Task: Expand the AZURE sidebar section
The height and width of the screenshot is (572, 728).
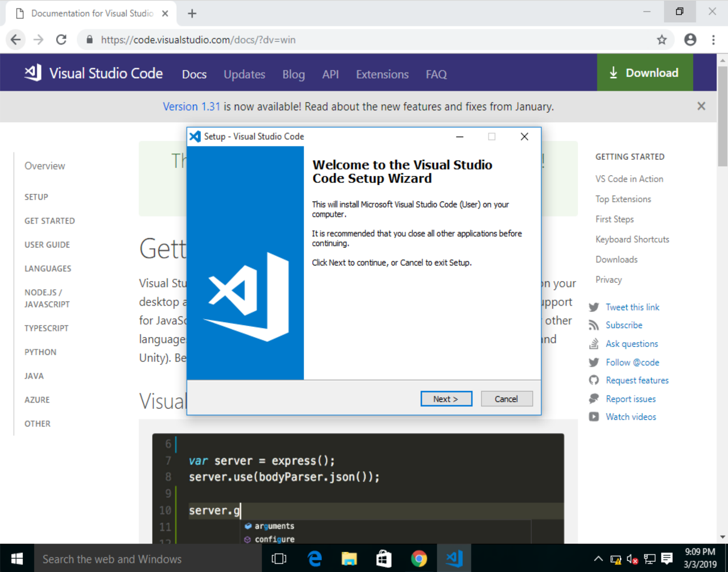Action: click(x=37, y=400)
